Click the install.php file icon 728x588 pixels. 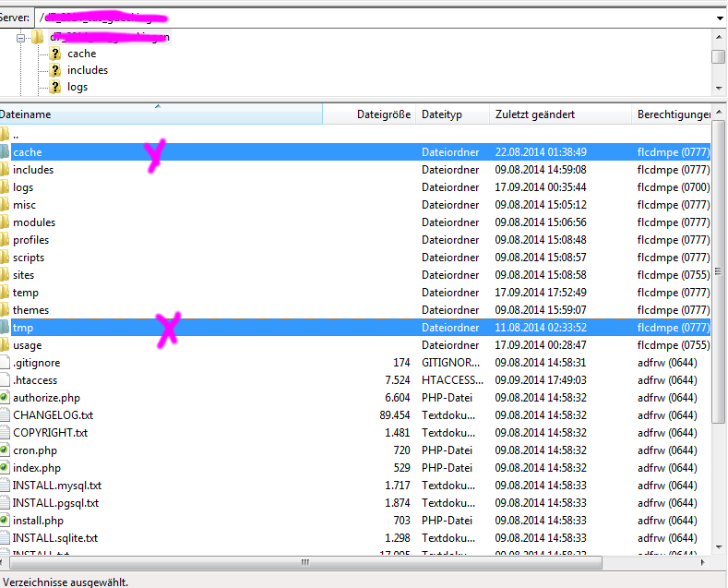5,521
